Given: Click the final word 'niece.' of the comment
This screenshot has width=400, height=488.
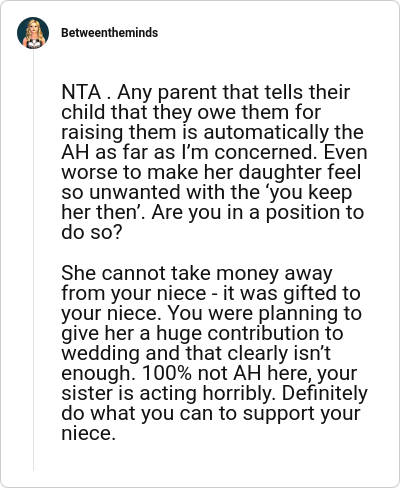Looking at the screenshot, I should [x=88, y=433].
